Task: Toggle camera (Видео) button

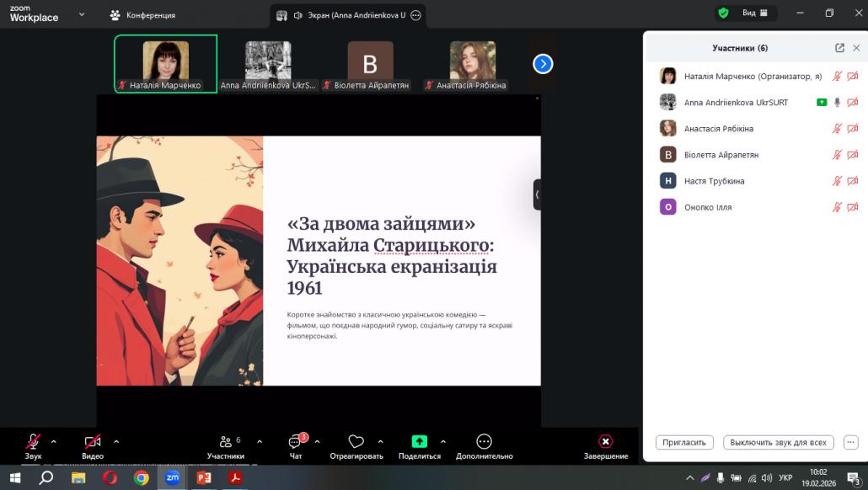Action: (x=93, y=442)
